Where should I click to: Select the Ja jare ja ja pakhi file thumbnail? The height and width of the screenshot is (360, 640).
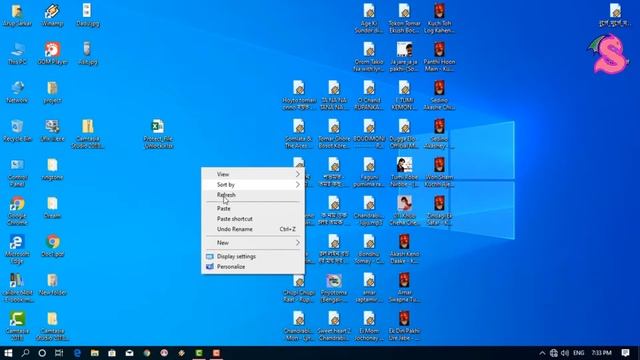pos(404,57)
